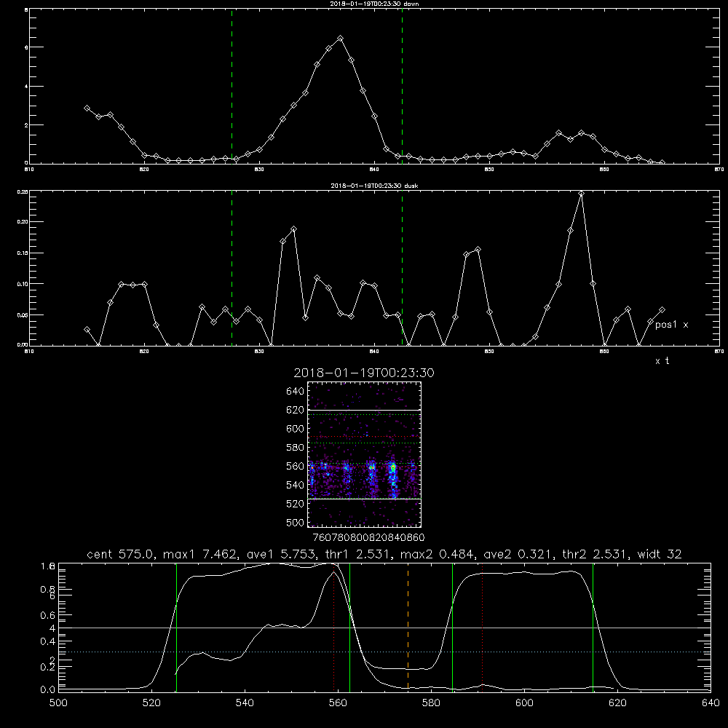The height and width of the screenshot is (728, 728).
Task: Click the tallest diamond marker in the dusk plot
Action: tap(581, 194)
